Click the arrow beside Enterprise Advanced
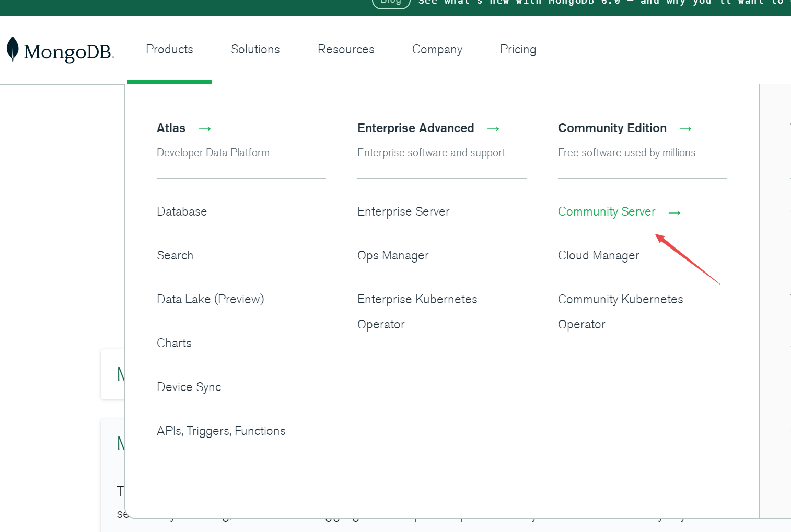 (493, 128)
